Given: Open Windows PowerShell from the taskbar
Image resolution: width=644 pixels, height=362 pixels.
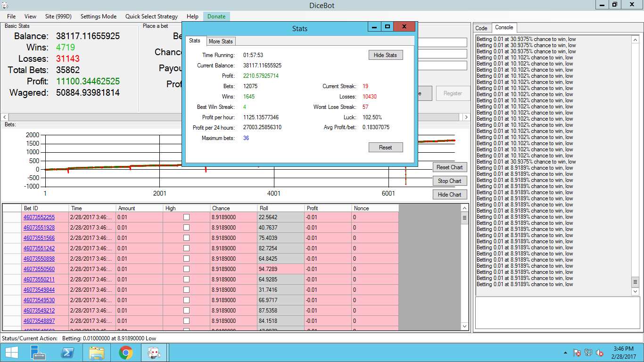Looking at the screenshot, I should point(67,353).
